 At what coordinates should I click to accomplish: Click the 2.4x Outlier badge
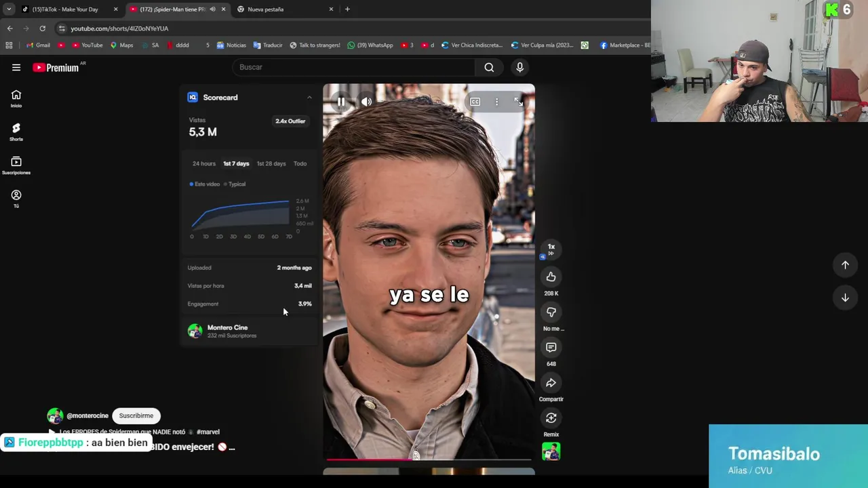point(290,121)
